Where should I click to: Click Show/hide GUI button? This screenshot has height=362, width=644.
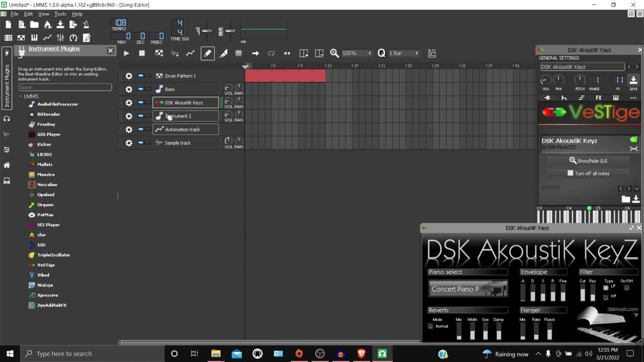pos(588,161)
